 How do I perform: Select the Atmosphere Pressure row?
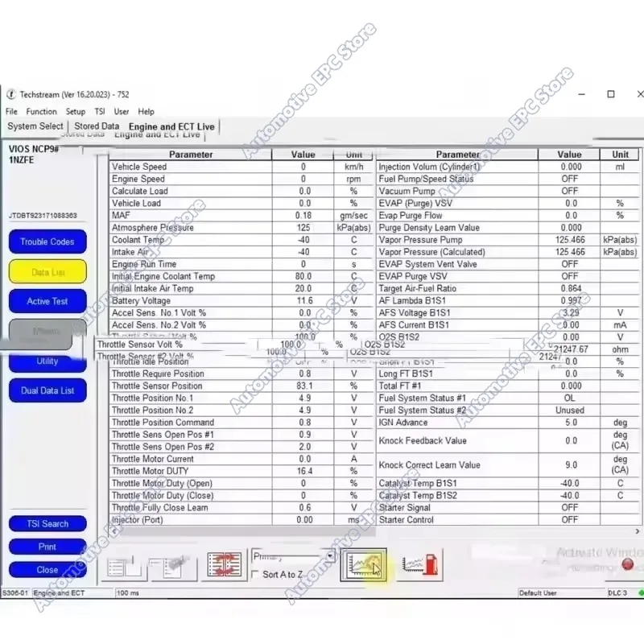point(241,228)
